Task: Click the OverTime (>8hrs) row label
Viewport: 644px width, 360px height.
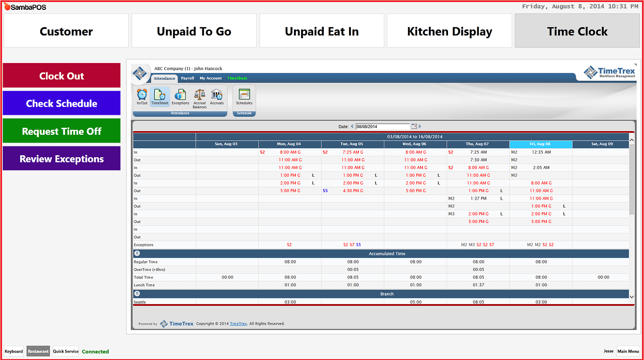Action: pyautogui.click(x=149, y=270)
